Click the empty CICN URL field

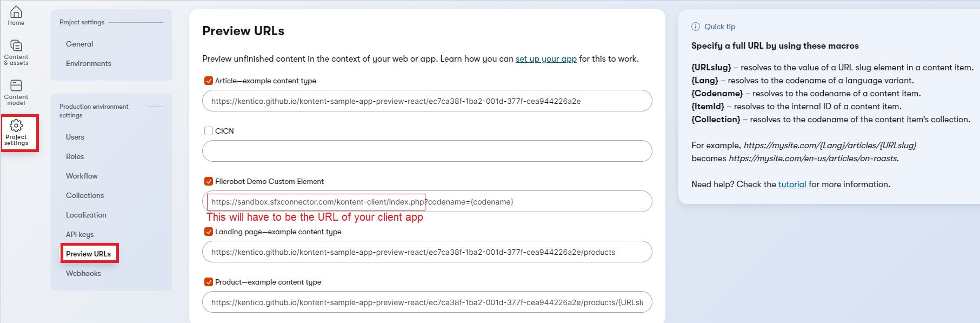pos(427,151)
